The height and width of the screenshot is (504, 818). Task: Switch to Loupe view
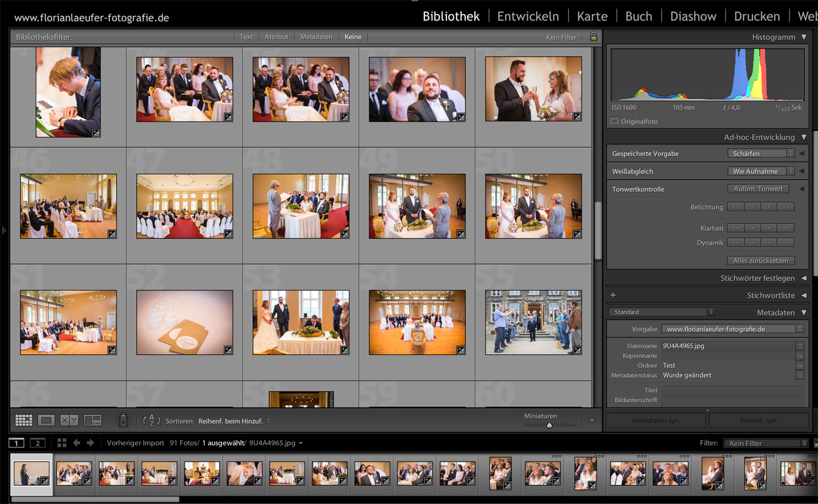47,420
